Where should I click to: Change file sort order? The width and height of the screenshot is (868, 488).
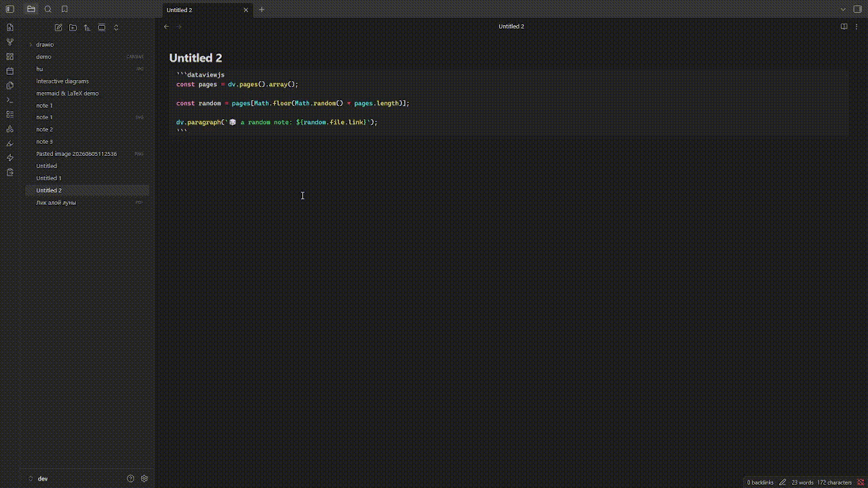pos(87,28)
